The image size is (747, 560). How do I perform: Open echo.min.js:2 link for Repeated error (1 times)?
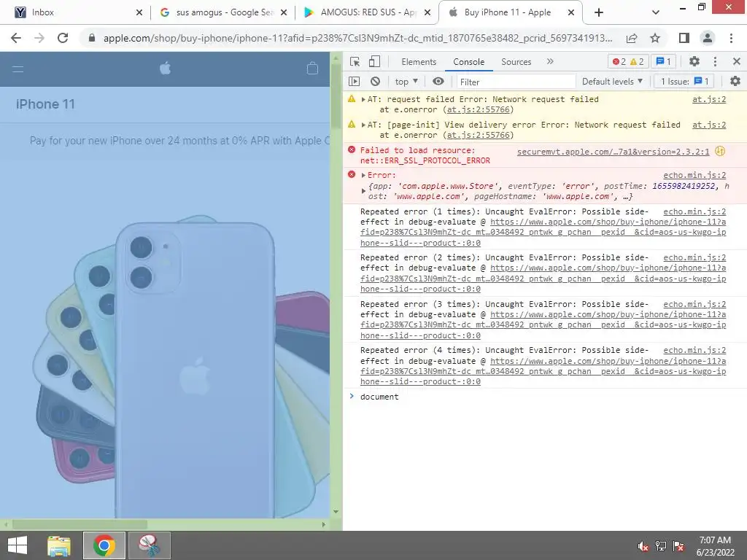tap(694, 212)
